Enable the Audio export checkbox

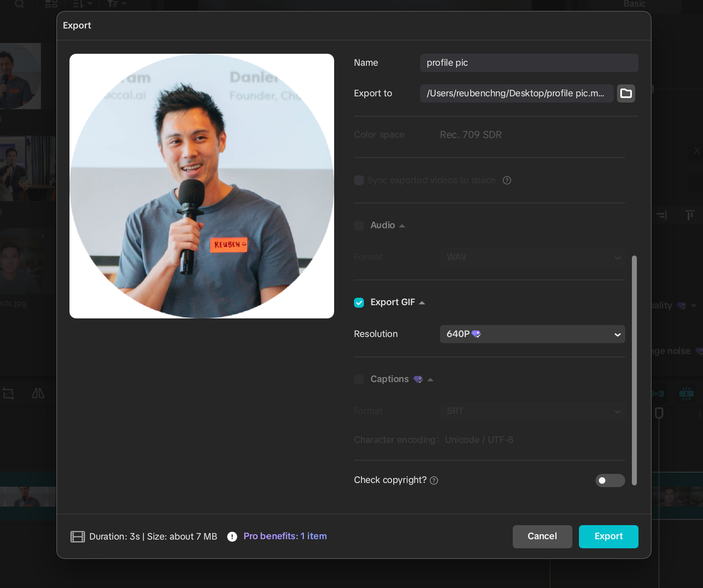(x=359, y=225)
